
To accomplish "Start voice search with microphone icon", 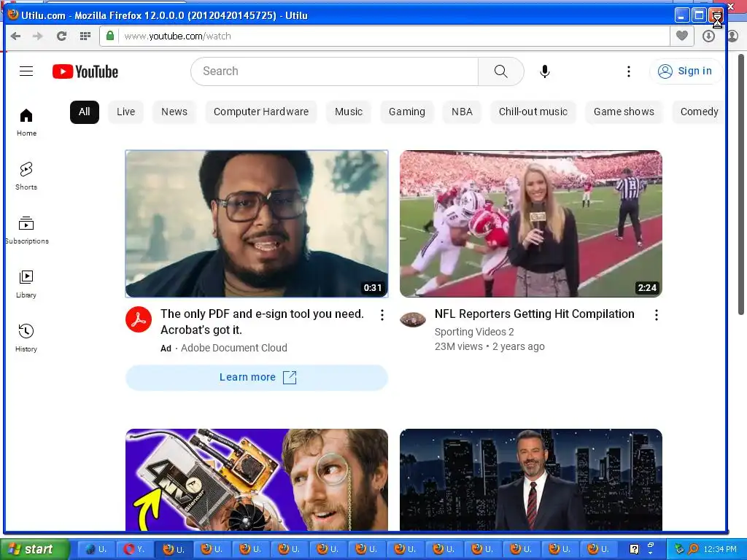I will point(544,71).
